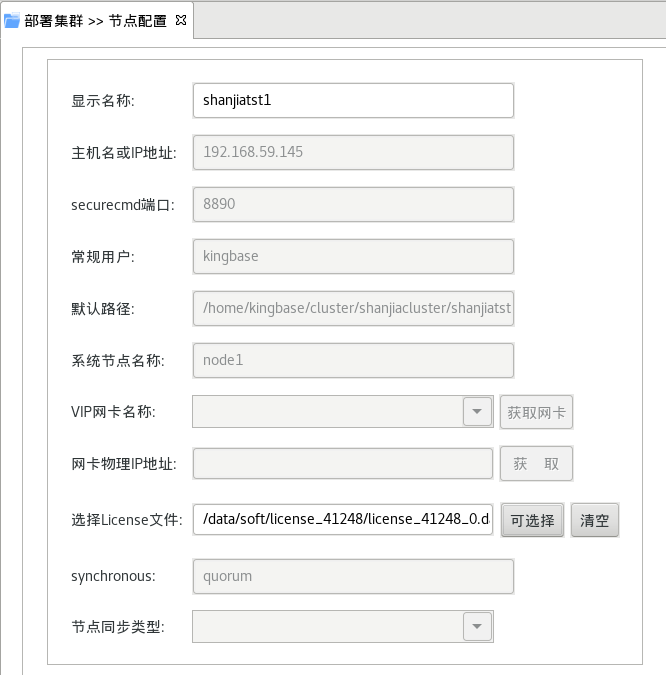Click the folder icon on the 部署集群 tab
Screen dimensions: 667x676
(12, 20)
